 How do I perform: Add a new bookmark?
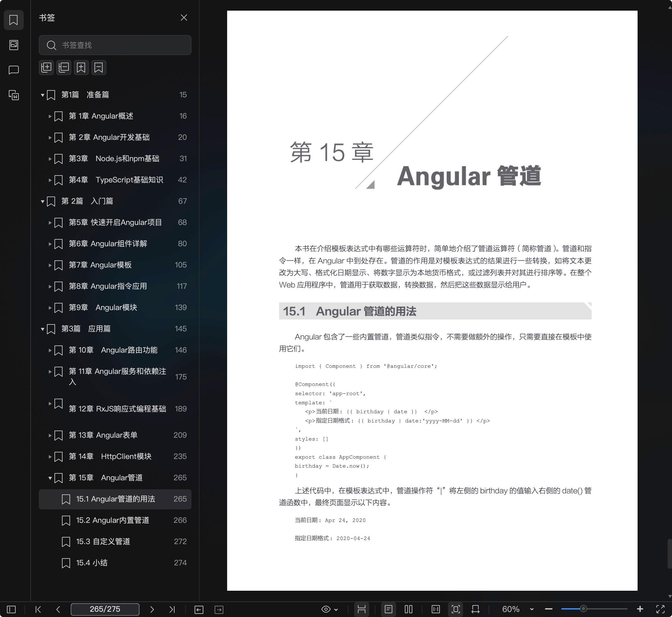(x=81, y=68)
